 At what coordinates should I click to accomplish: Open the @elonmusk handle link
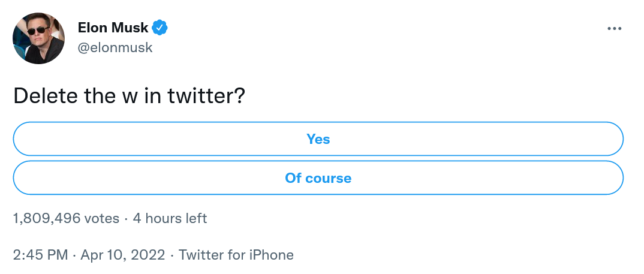pos(115,47)
